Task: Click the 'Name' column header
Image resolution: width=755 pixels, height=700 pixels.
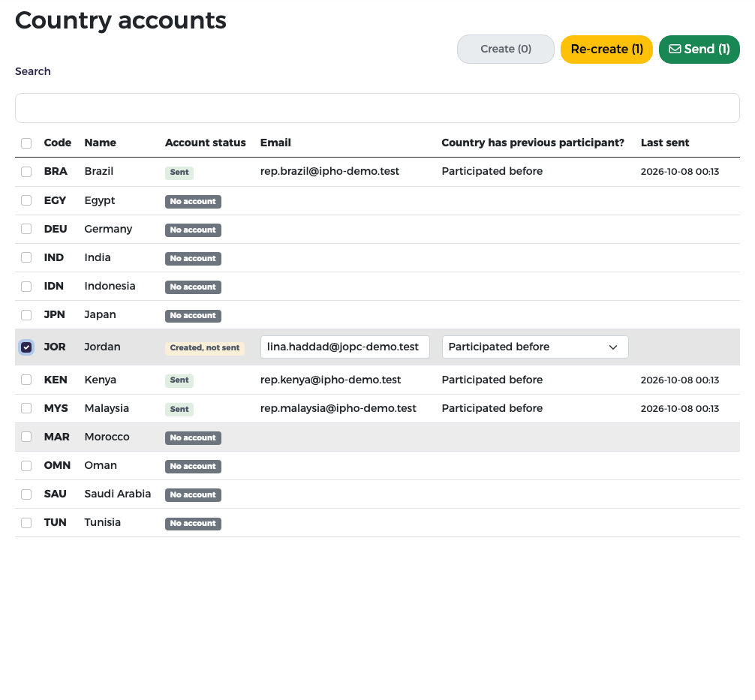Action: [x=100, y=143]
